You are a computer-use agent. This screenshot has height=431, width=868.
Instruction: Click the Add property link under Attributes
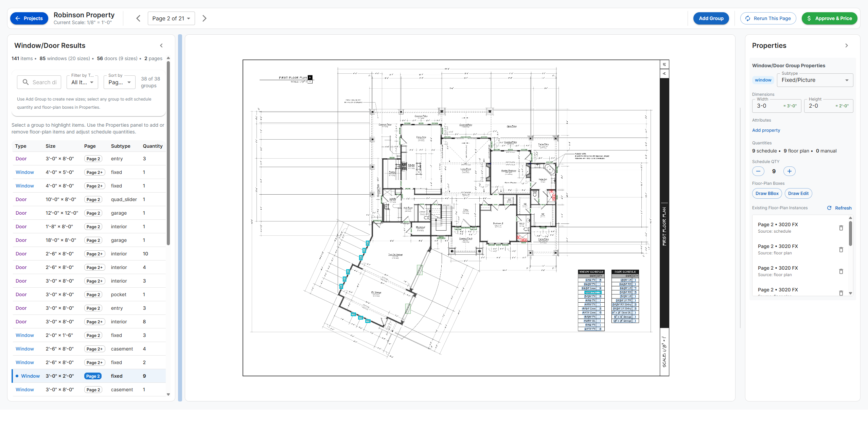766,130
